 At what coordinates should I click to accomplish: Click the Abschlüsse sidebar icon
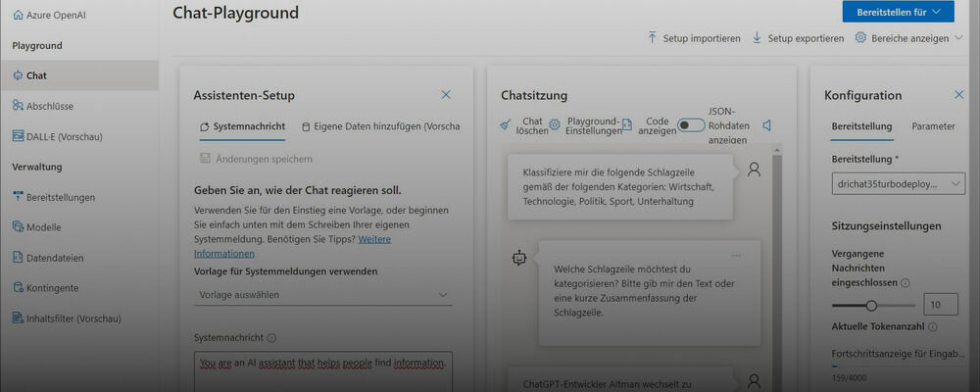click(18, 106)
